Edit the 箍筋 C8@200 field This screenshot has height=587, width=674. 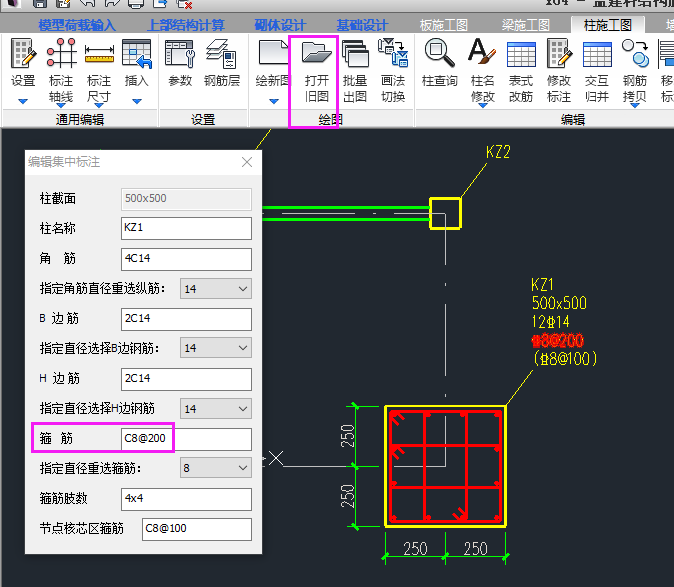(x=186, y=439)
